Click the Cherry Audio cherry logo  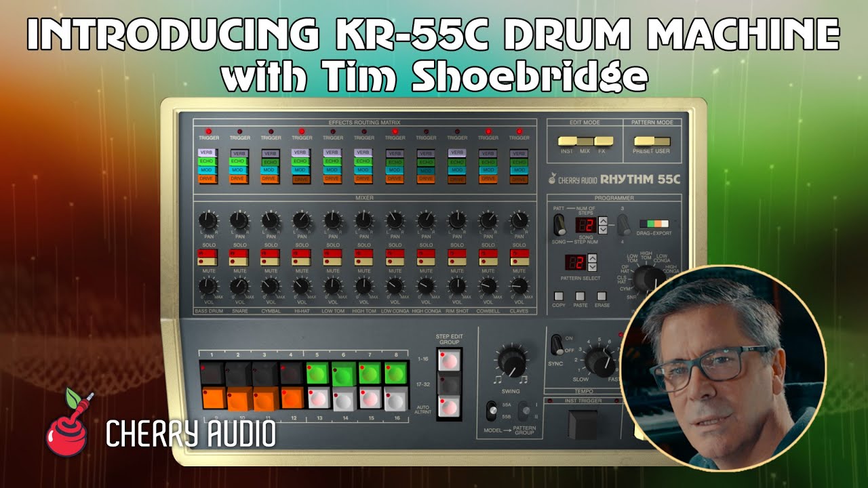pos(70,422)
